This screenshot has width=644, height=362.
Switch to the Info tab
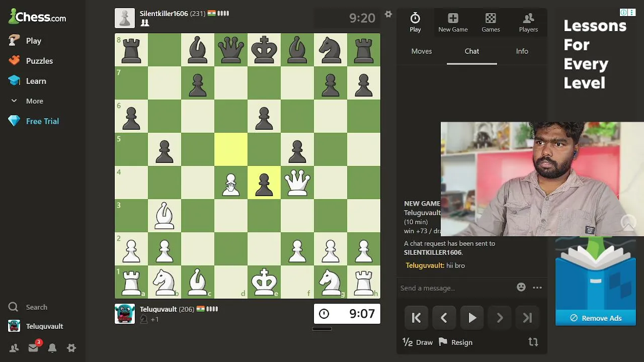(x=522, y=51)
